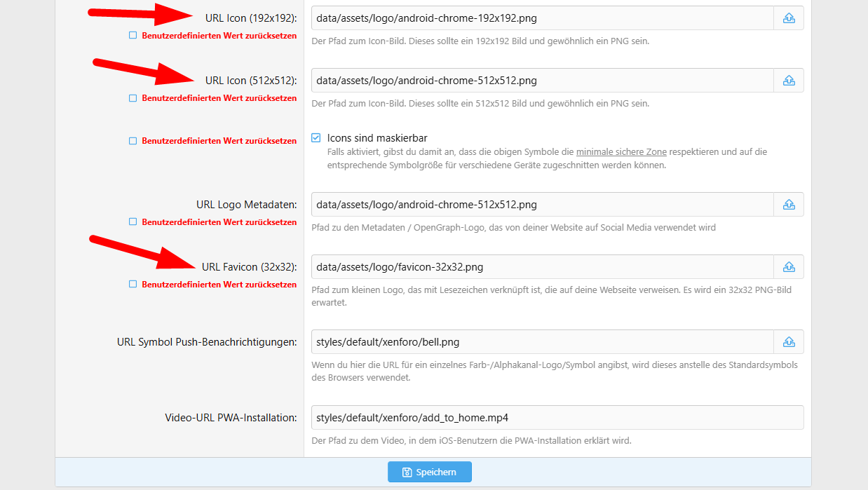Image resolution: width=868 pixels, height=490 pixels.
Task: Click upload icon for URL Logo Metadaten field
Action: [x=789, y=205]
